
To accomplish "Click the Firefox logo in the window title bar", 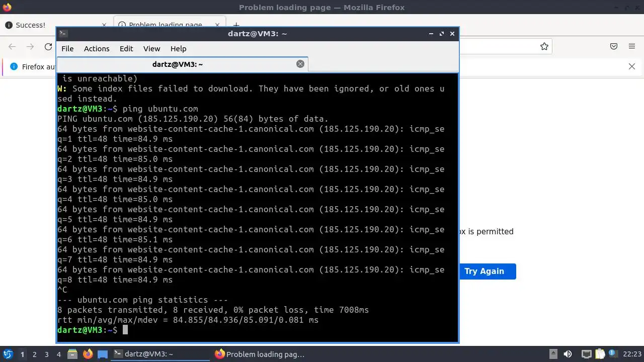I will pos(7,7).
